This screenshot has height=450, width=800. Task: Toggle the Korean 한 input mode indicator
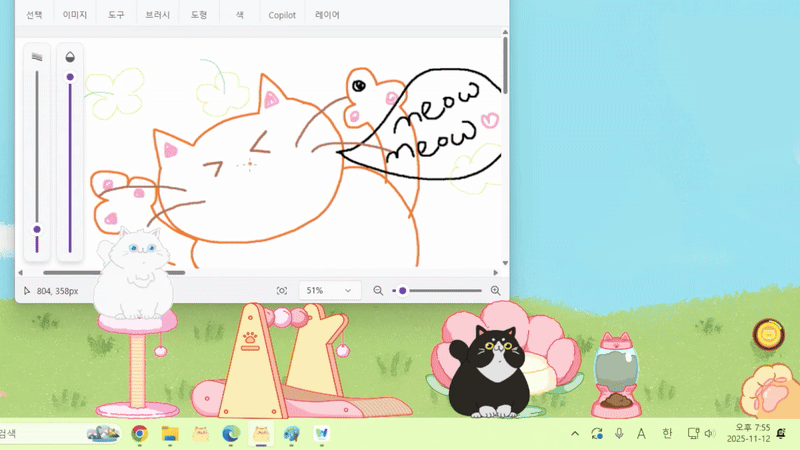(x=667, y=433)
